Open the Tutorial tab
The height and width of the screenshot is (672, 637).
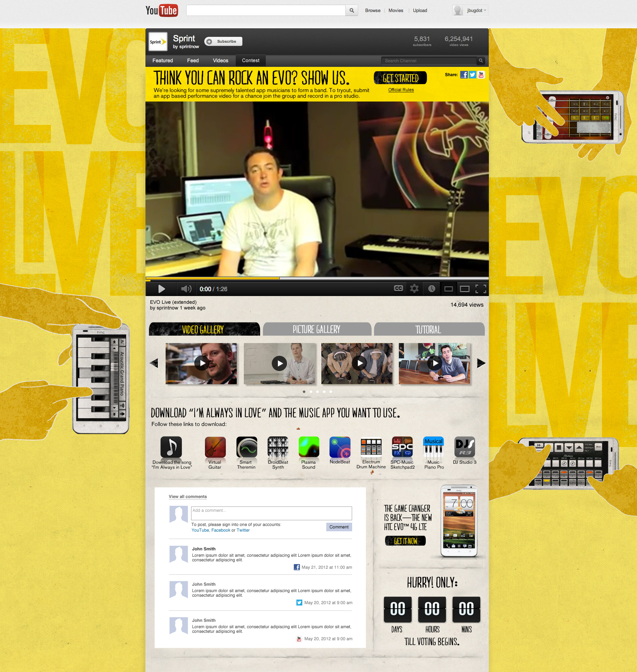click(x=429, y=329)
